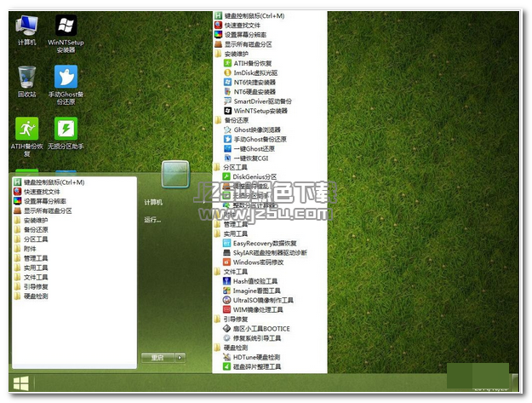Open SkyIAR磁盘控制器驱动诊断 from program list

point(265,253)
